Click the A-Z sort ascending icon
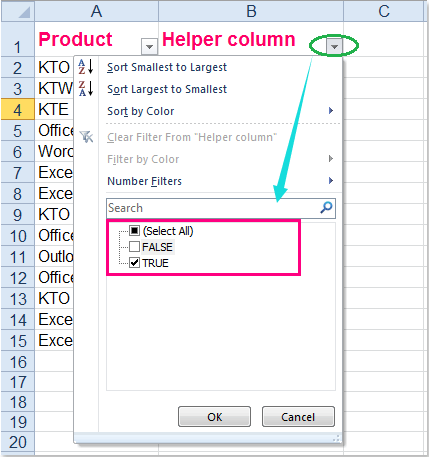Image resolution: width=429 pixels, height=457 pixels. click(86, 67)
